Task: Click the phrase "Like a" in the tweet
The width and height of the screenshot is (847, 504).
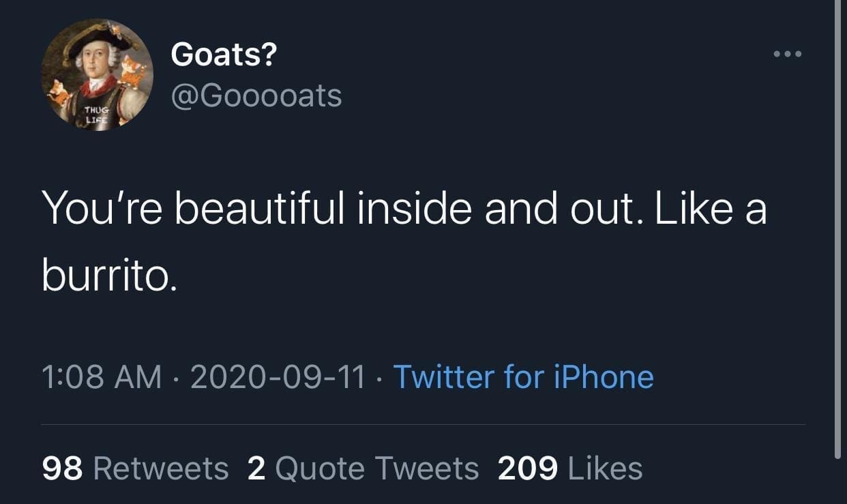Action: click(x=710, y=209)
